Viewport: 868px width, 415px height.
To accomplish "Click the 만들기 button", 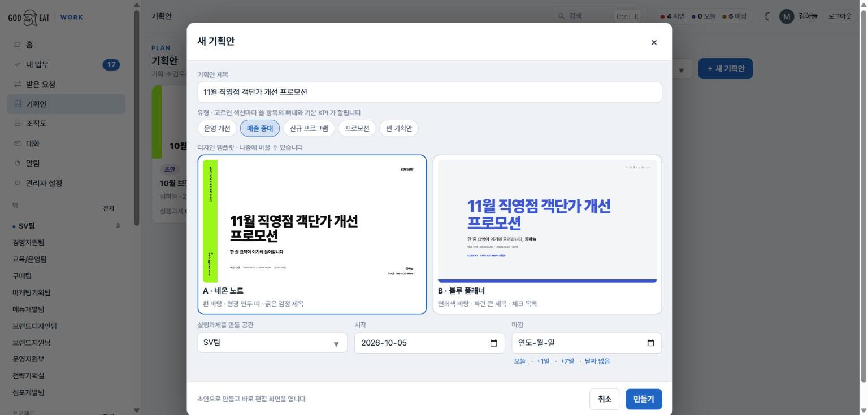I will [x=644, y=399].
